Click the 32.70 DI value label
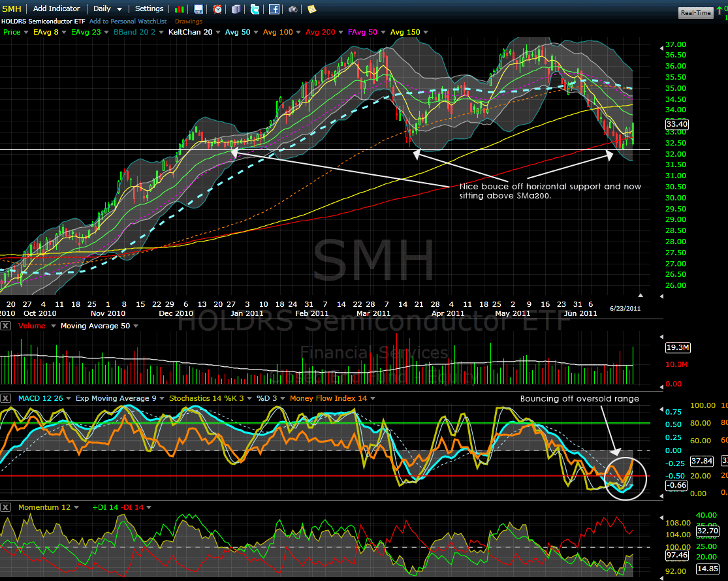The height and width of the screenshot is (581, 728). pos(708,531)
